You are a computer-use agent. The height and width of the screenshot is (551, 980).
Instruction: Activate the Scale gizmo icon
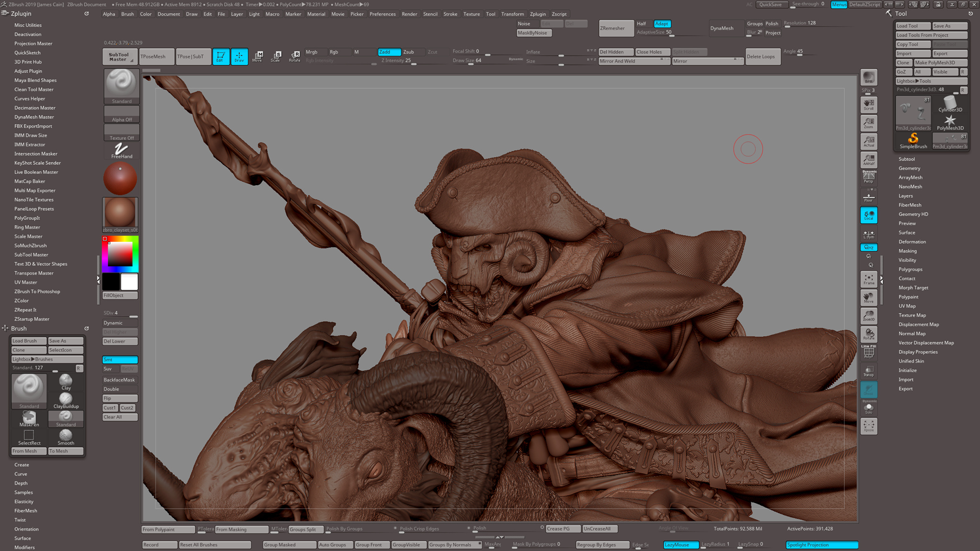(x=276, y=56)
